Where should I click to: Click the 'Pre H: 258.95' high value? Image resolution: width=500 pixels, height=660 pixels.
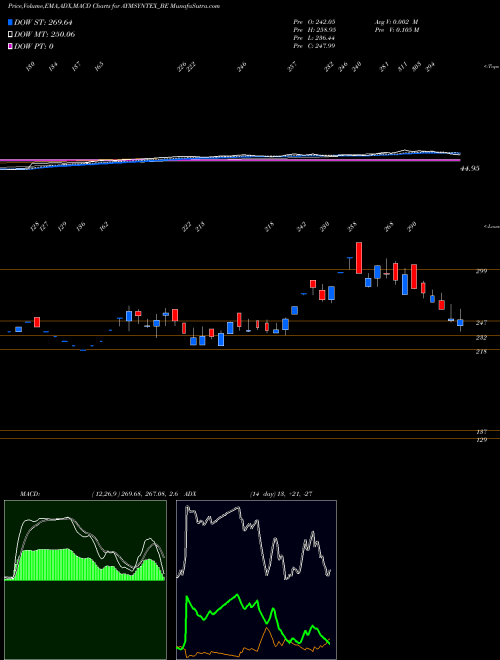tap(314, 29)
